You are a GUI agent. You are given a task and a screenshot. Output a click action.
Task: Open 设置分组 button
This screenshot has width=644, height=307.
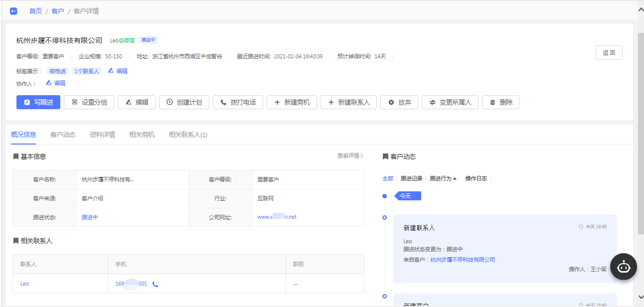coord(89,102)
